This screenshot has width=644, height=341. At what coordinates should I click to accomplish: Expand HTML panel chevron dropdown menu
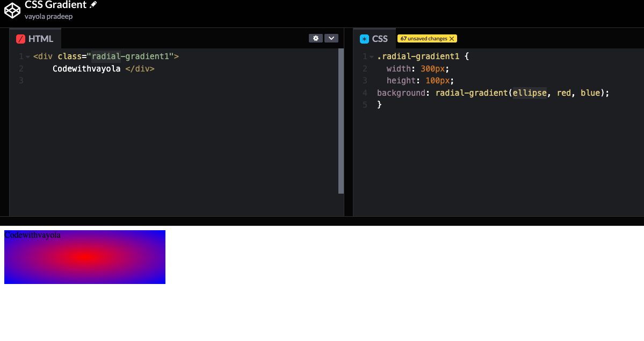(x=331, y=38)
